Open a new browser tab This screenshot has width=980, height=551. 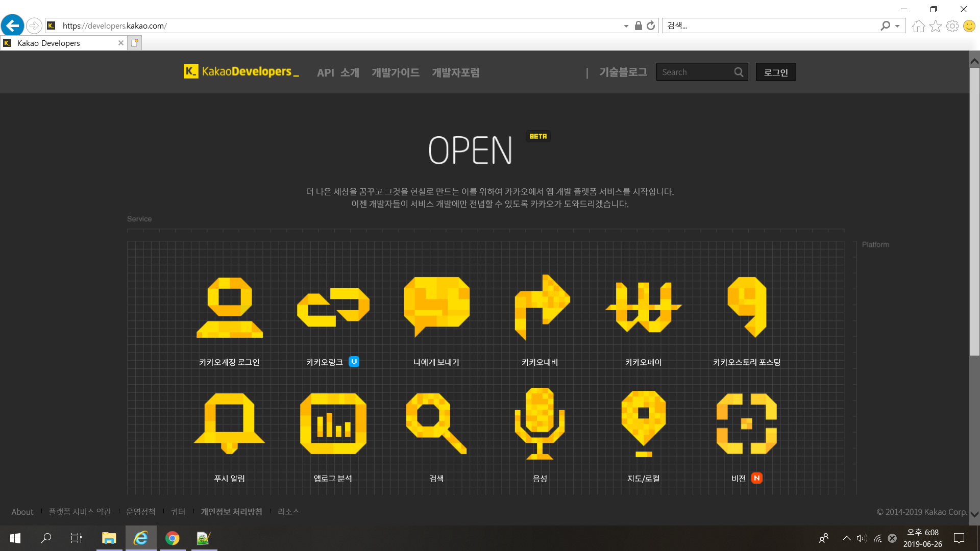pos(134,43)
